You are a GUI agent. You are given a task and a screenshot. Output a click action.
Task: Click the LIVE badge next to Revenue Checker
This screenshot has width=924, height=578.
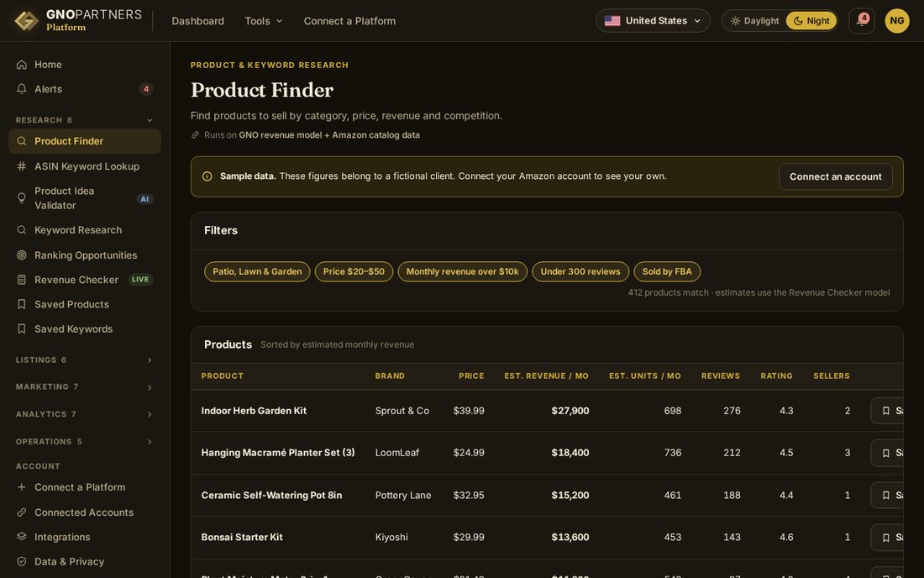coord(140,280)
